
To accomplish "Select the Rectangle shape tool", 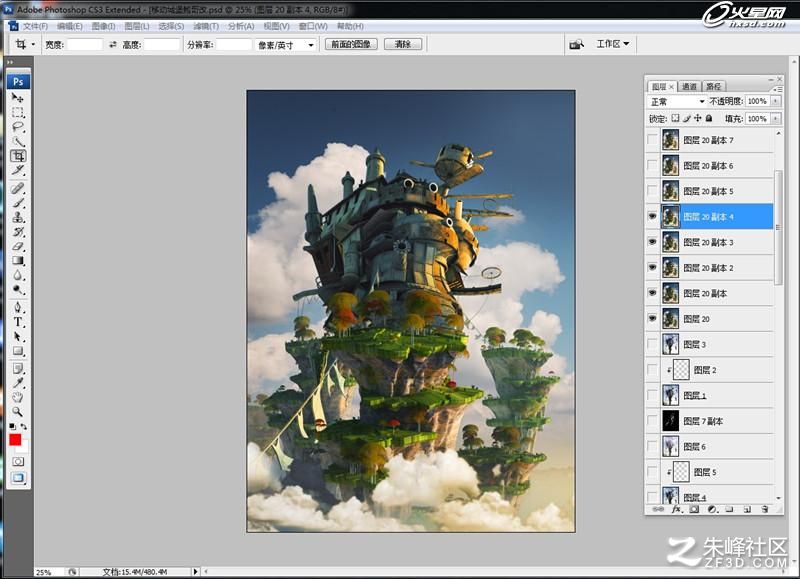I will tap(18, 351).
